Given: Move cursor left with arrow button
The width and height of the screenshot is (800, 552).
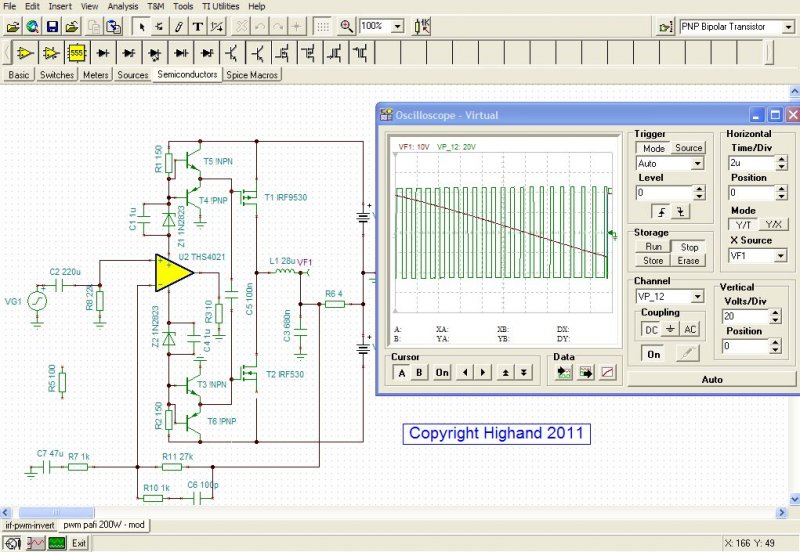Looking at the screenshot, I should tap(464, 372).
